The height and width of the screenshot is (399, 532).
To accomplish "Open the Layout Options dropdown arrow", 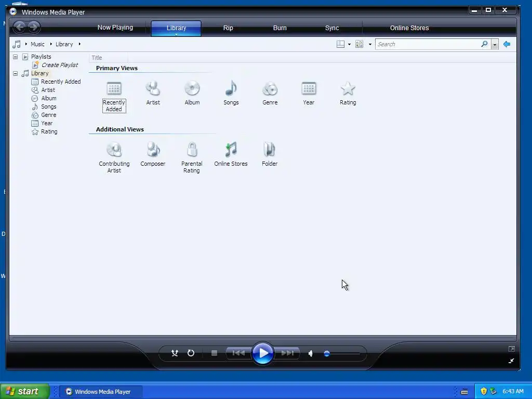I will (x=349, y=45).
